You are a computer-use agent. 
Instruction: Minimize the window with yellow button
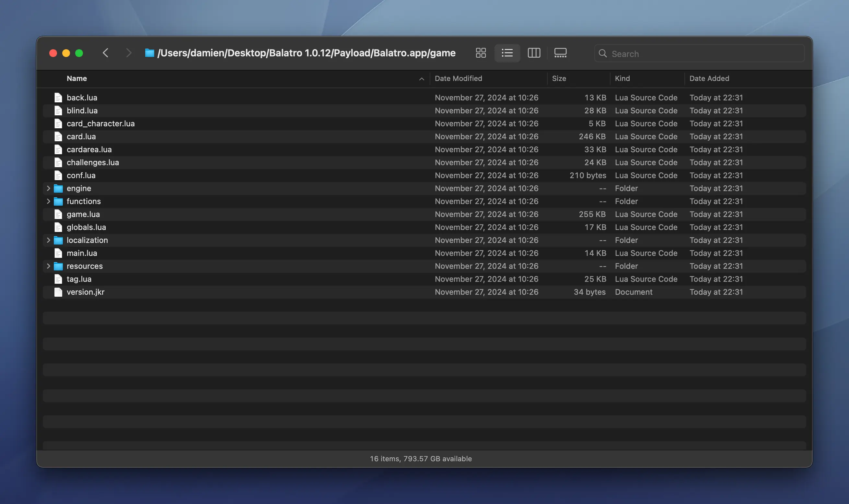[x=66, y=53]
